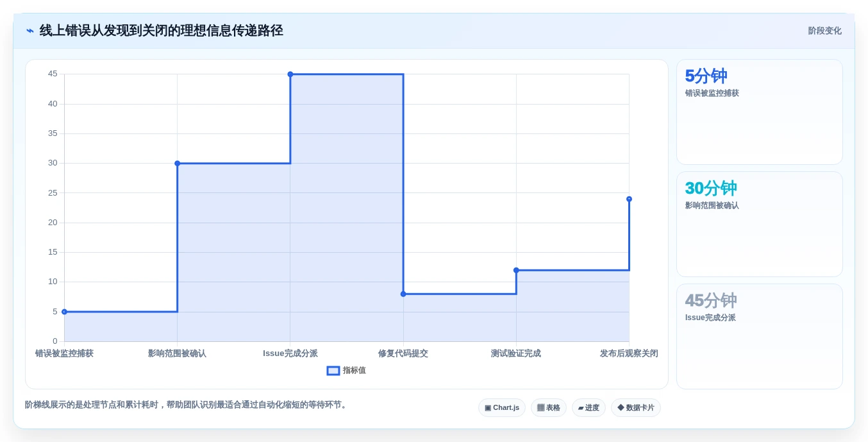This screenshot has width=868, height=442.
Task: Click the lightning icon beside the title
Action: pos(30,31)
